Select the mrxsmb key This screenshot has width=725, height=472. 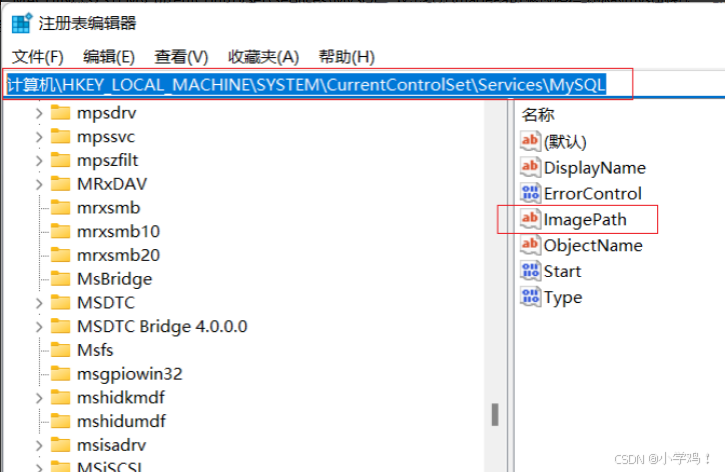108,208
